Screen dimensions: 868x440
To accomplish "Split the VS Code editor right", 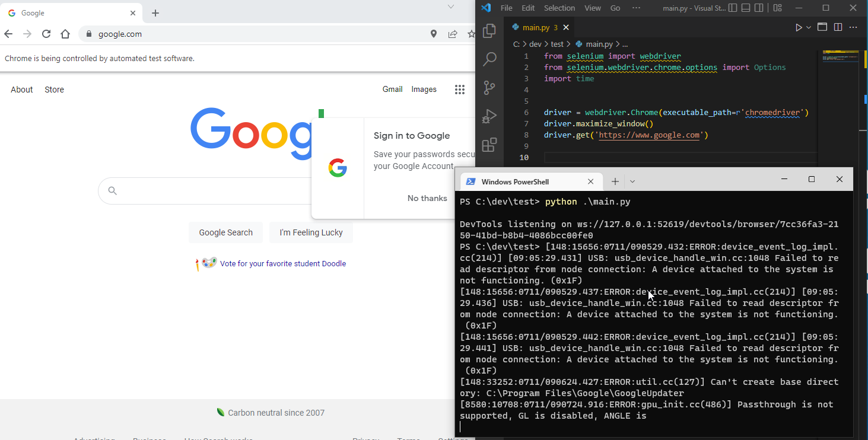I will point(838,27).
